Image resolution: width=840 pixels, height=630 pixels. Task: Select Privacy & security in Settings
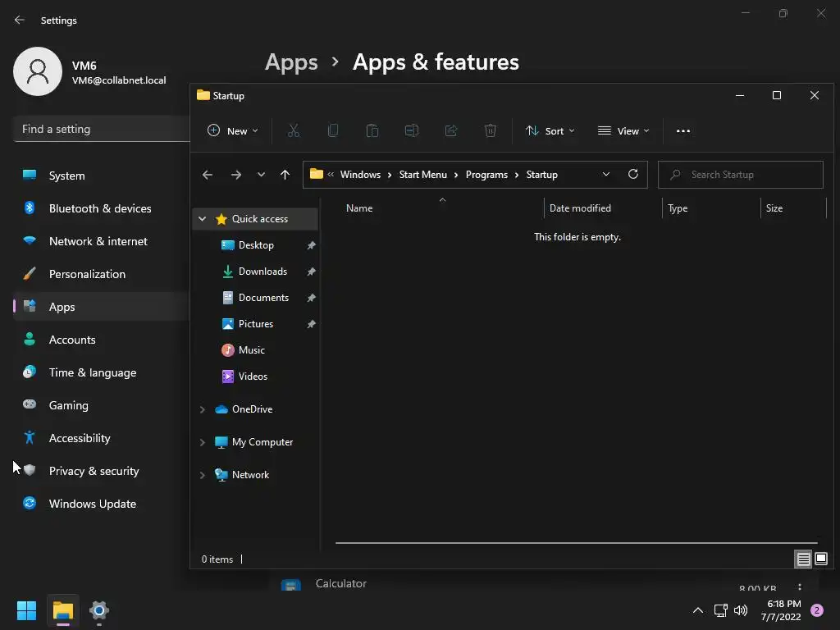[x=94, y=471]
